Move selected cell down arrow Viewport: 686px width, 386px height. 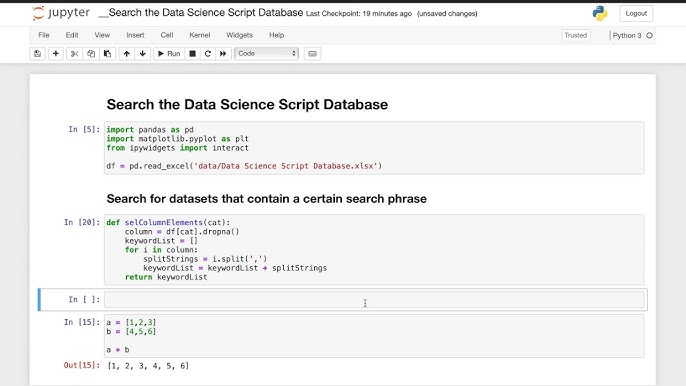143,54
